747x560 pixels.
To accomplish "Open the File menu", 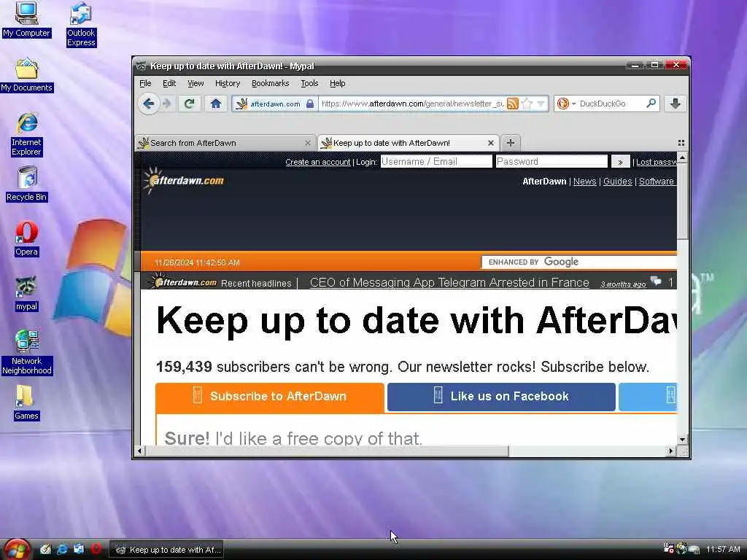I will (x=145, y=83).
